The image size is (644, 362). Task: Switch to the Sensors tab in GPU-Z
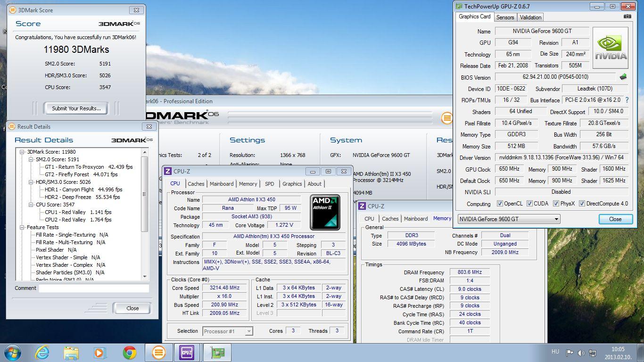505,17
